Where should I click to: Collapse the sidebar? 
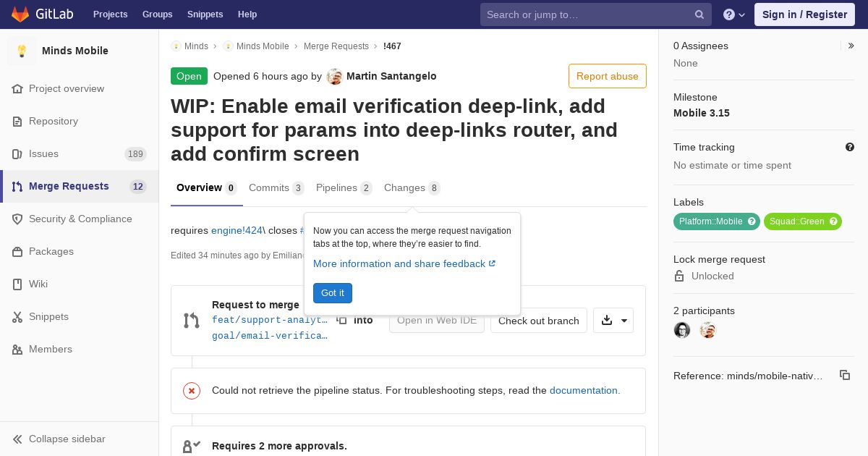(x=80, y=439)
